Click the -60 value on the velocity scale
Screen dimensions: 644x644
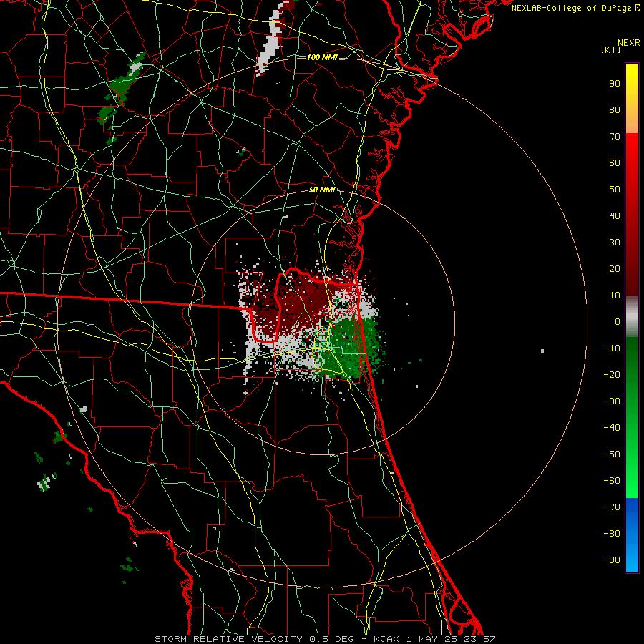612,481
